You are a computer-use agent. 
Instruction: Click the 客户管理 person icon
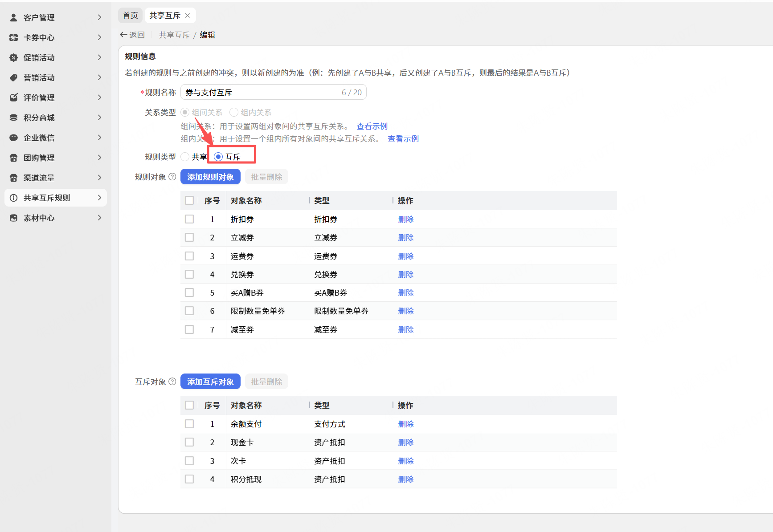pos(14,17)
